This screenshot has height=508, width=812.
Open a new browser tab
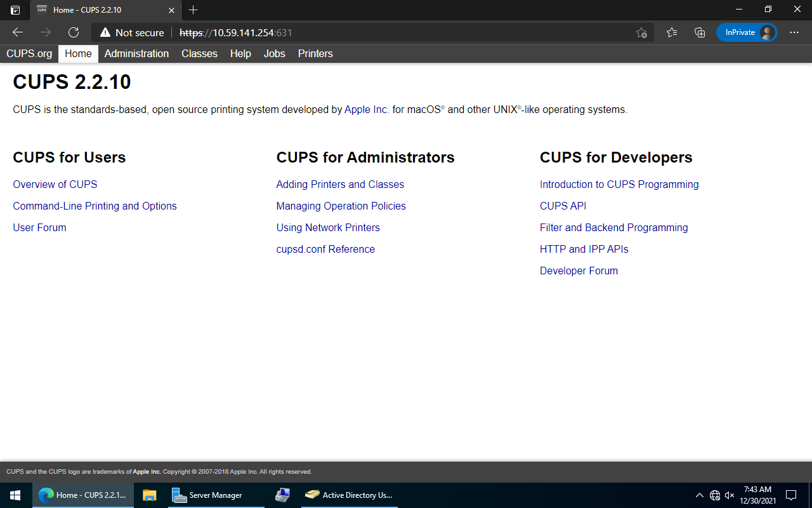coord(193,10)
